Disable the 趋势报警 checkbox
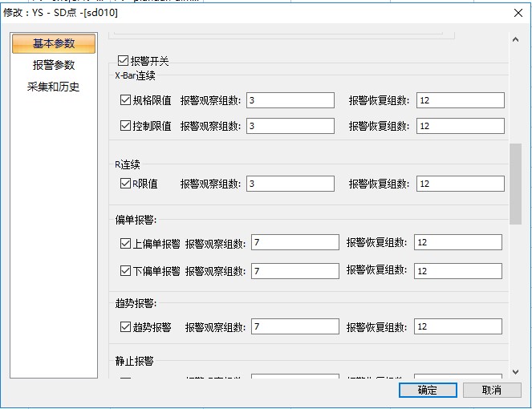 [125, 326]
